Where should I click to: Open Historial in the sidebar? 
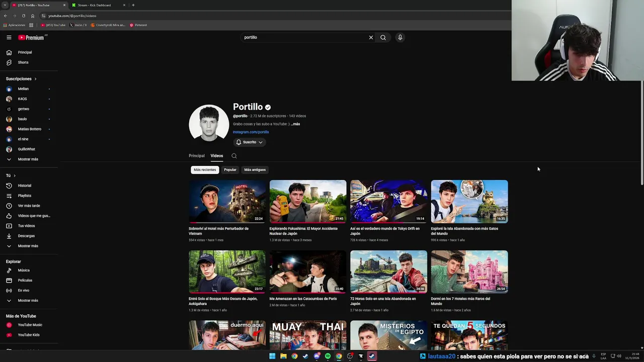(29, 186)
